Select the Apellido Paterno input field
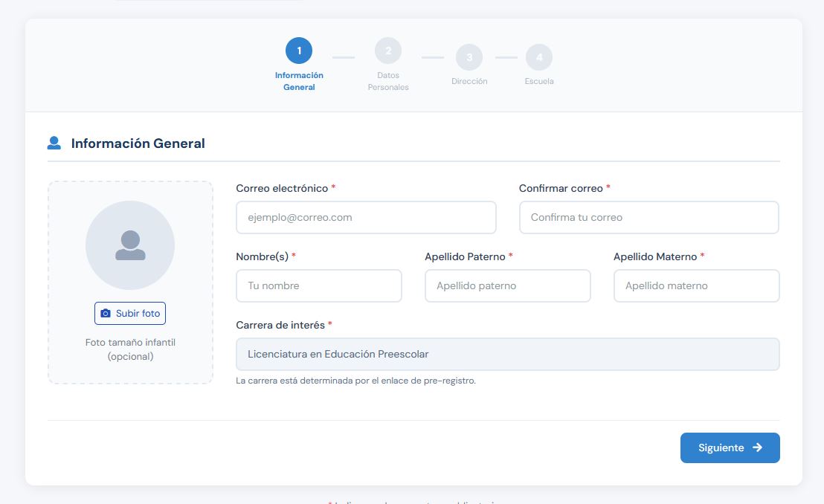824x504 pixels. (x=507, y=286)
